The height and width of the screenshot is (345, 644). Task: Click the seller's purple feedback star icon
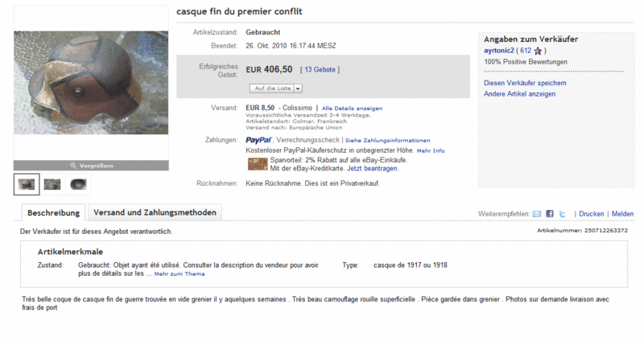click(x=538, y=51)
